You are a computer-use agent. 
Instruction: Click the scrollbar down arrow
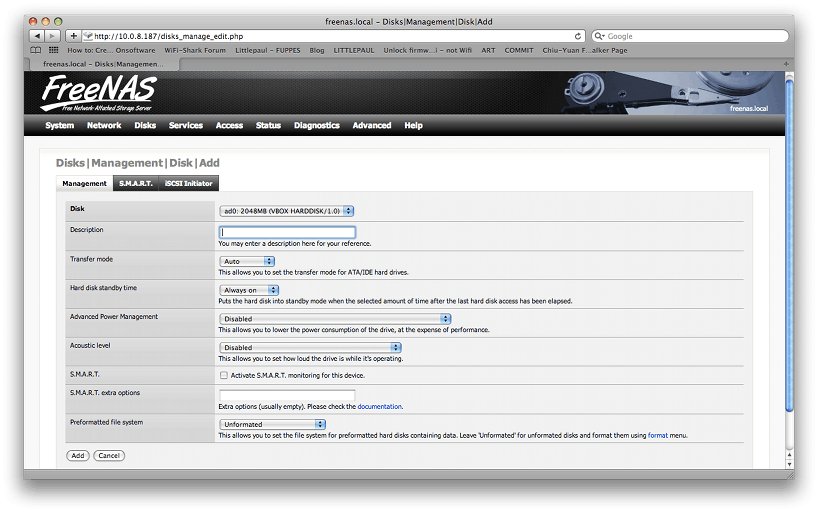click(789, 464)
